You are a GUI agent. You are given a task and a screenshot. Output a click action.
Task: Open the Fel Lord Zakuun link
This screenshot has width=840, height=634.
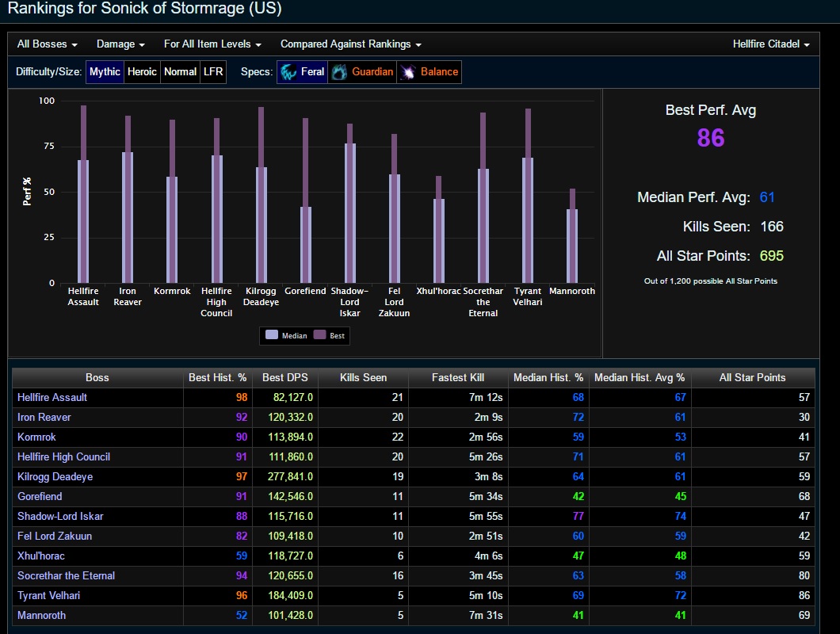tap(55, 536)
